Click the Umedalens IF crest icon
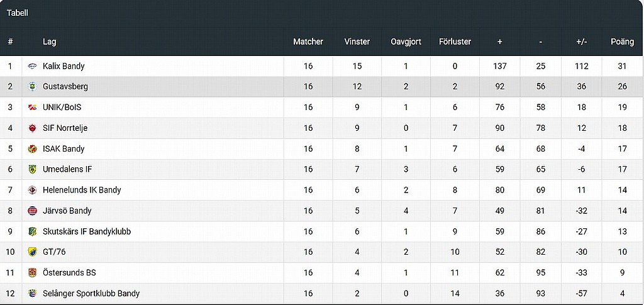Image resolution: width=644 pixels, height=305 pixels. tap(32, 169)
